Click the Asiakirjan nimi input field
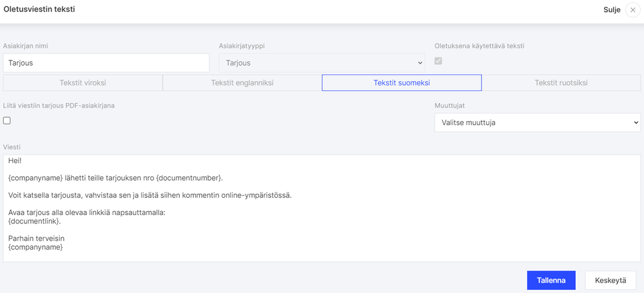The width and height of the screenshot is (644, 293). (x=106, y=62)
